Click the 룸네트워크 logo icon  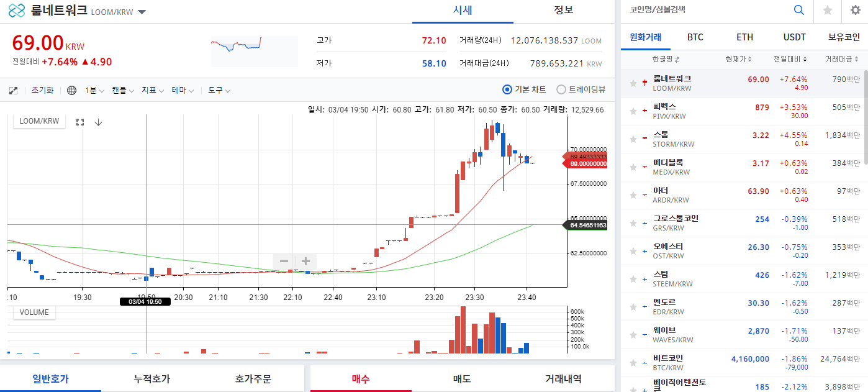coord(17,11)
